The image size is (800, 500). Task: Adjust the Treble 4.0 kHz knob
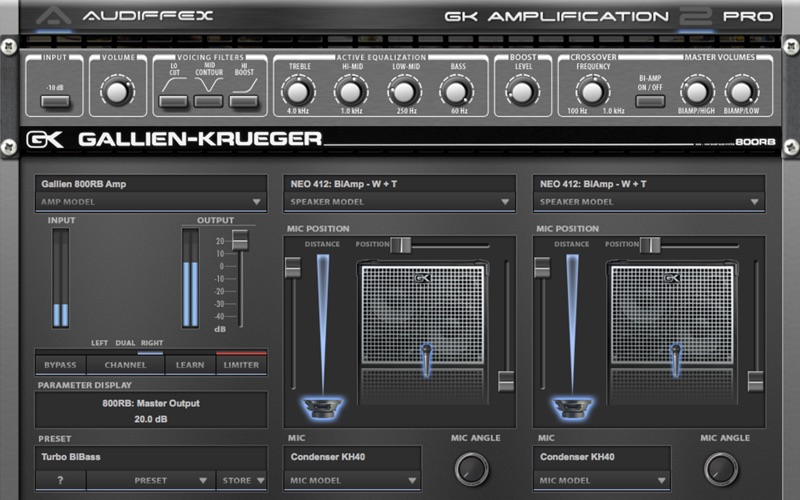tap(298, 92)
